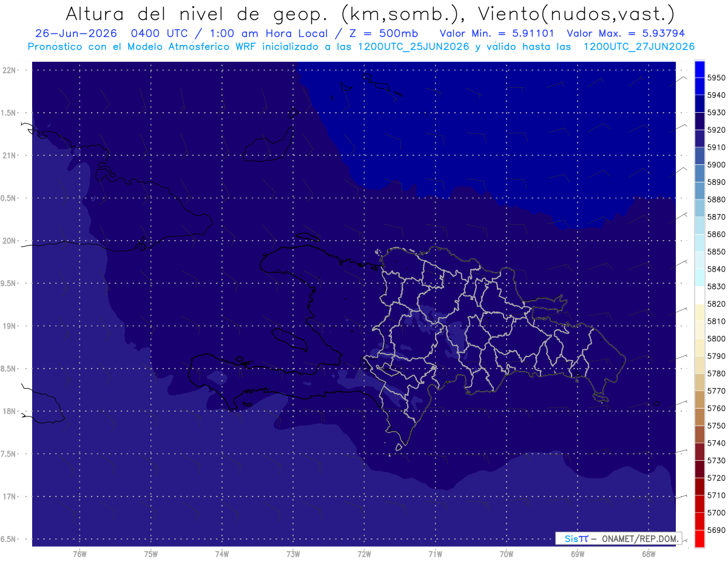The height and width of the screenshot is (562, 728).
Task: Pick the light blue swatch between 5860 and 5870
Action: pos(699,226)
